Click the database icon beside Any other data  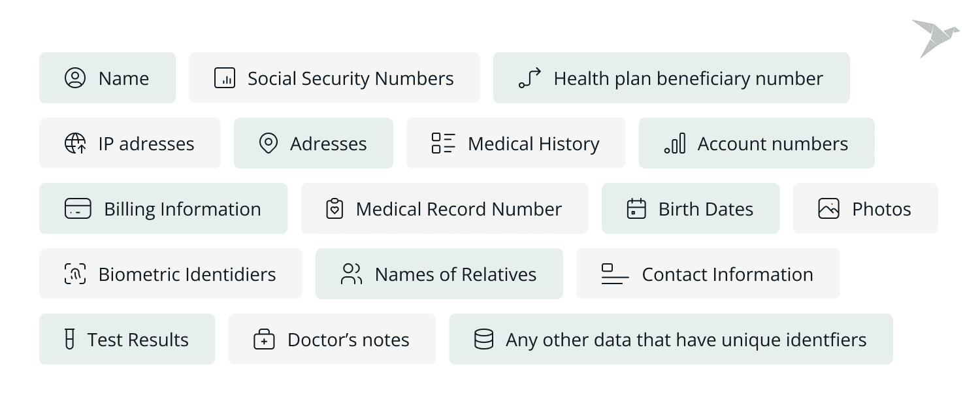483,340
